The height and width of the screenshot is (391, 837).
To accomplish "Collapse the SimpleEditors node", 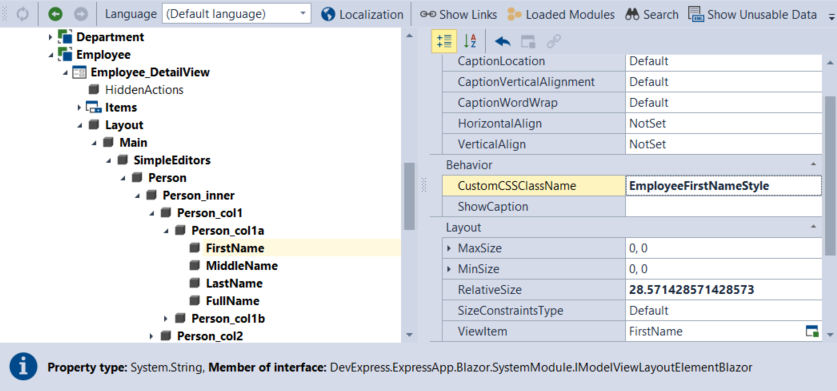I will (x=108, y=160).
